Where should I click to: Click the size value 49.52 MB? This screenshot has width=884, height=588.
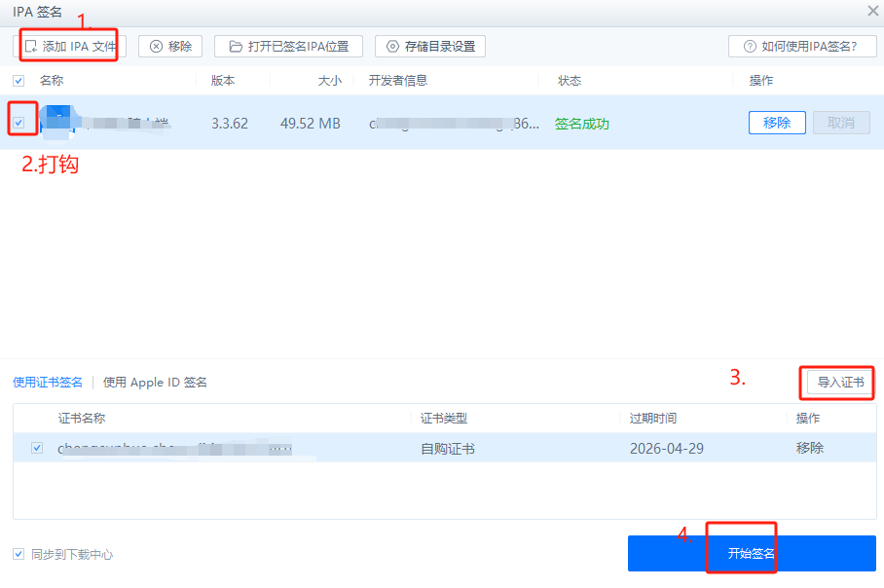(x=310, y=124)
